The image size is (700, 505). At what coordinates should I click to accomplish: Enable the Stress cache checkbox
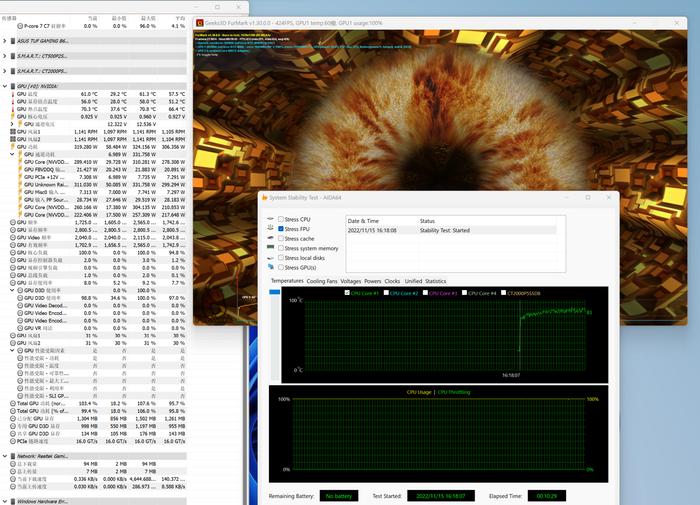281,239
